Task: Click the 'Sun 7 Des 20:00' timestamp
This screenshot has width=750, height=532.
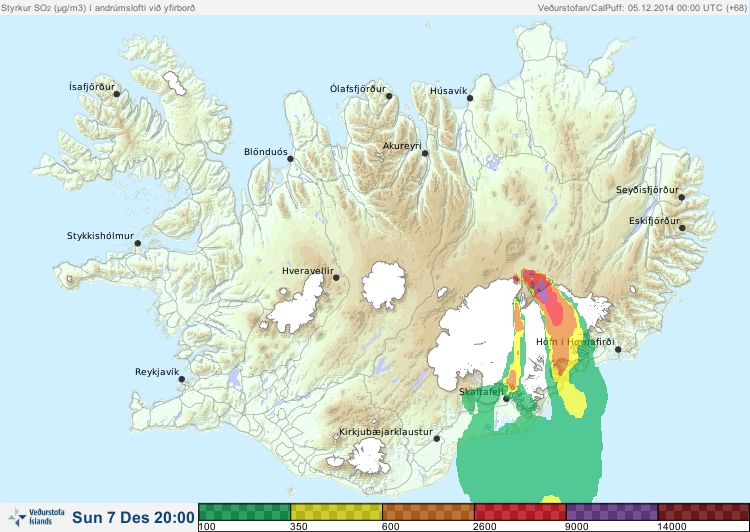Action: tap(133, 517)
